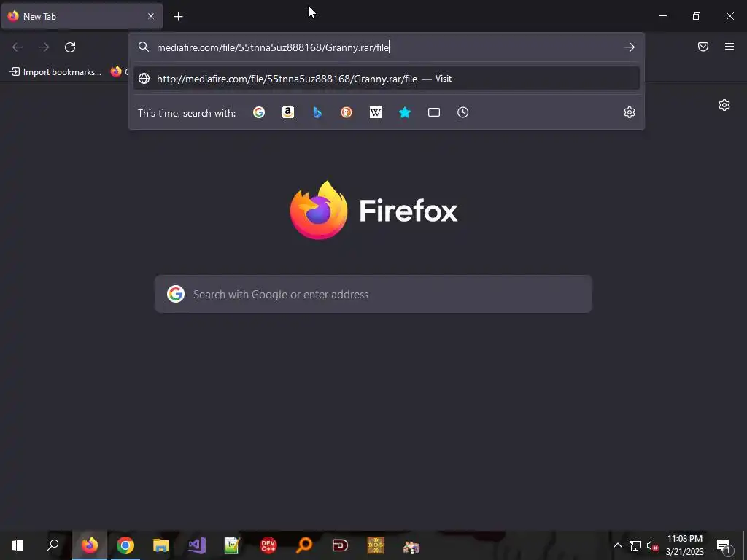Open search settings gear in the dropdown

click(630, 112)
